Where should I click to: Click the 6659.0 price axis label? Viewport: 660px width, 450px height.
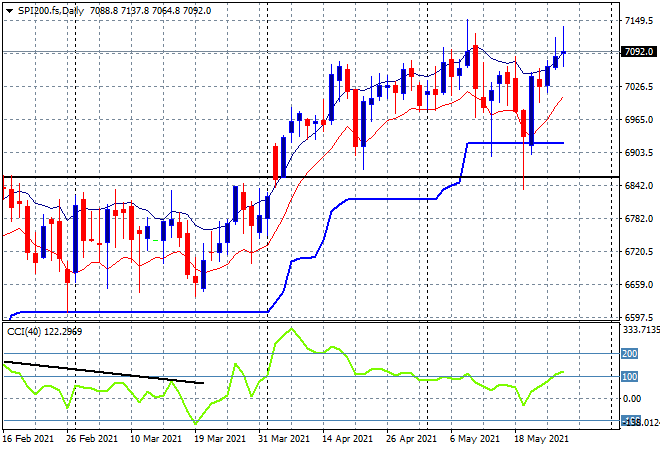point(639,285)
